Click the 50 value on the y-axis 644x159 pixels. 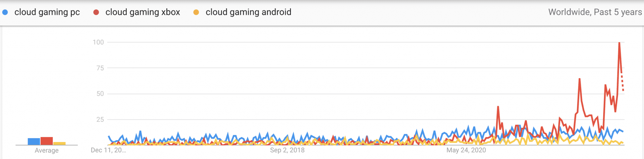100,94
